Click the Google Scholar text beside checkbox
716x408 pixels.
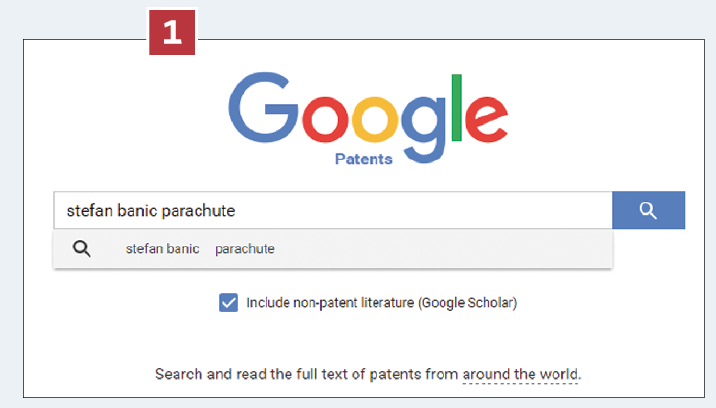point(468,303)
